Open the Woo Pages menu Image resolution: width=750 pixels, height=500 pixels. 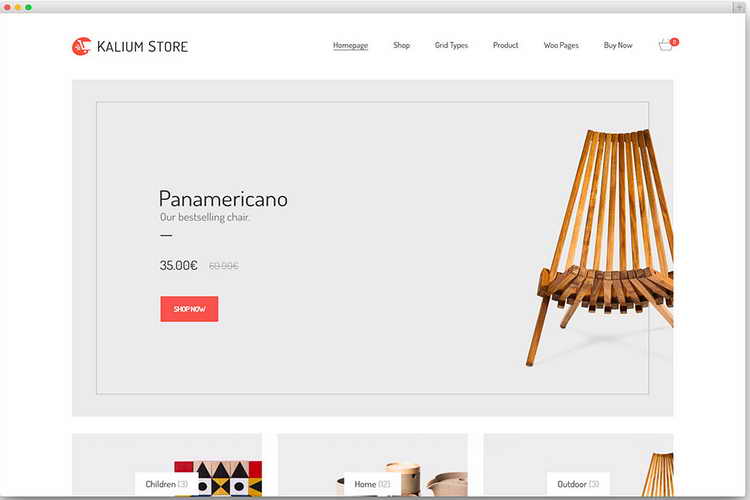point(561,45)
